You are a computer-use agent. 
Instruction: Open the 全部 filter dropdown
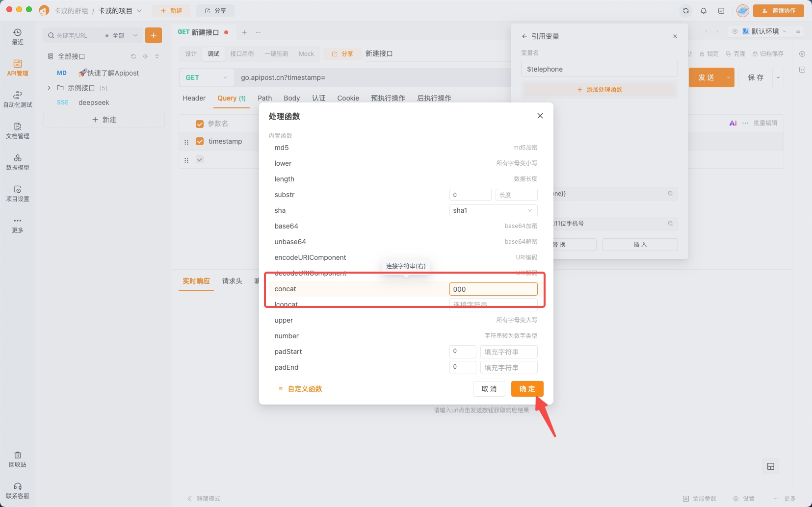tap(122, 36)
